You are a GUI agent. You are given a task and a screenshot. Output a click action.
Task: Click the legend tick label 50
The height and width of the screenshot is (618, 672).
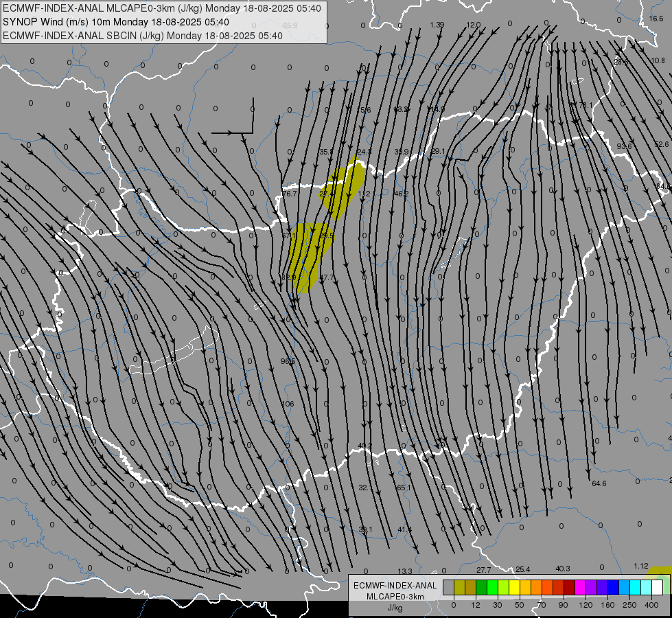tap(520, 605)
